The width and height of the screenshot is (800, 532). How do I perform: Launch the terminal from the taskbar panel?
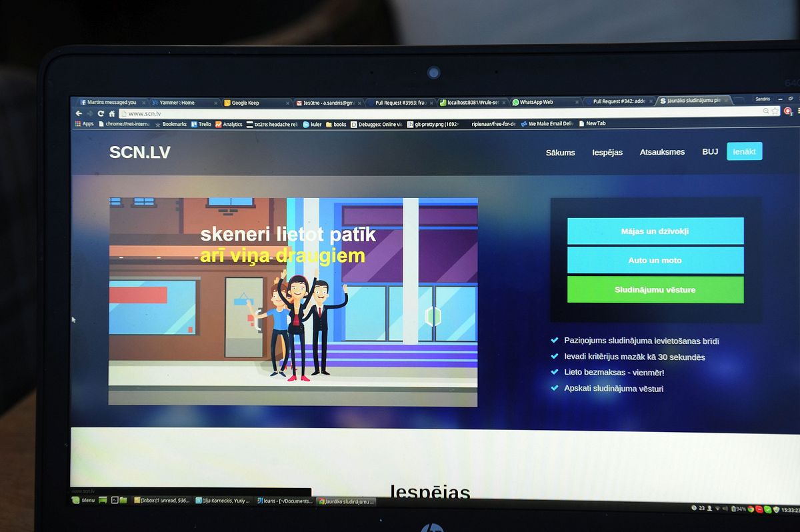(115, 500)
